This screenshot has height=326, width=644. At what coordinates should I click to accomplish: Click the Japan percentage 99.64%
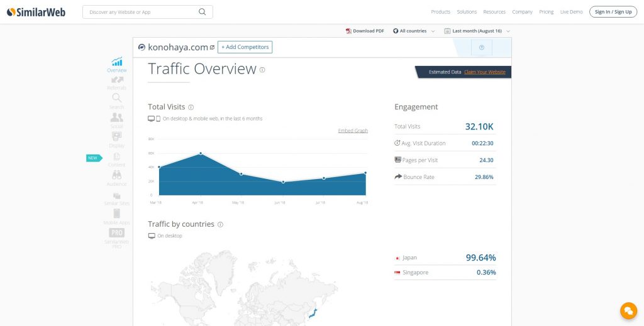coord(480,258)
